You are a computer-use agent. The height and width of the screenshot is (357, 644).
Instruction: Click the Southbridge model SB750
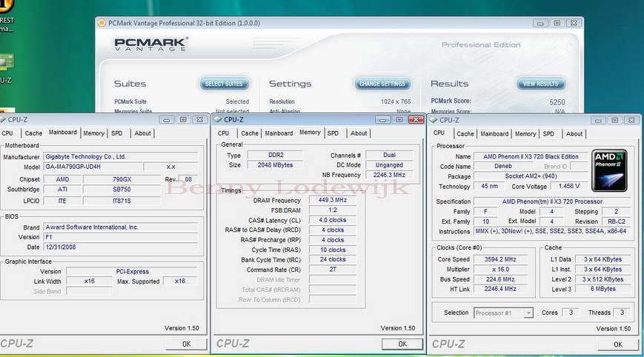pos(122,190)
